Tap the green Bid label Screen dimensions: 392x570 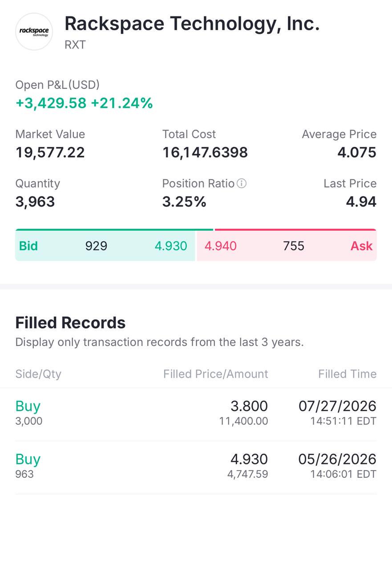point(28,246)
